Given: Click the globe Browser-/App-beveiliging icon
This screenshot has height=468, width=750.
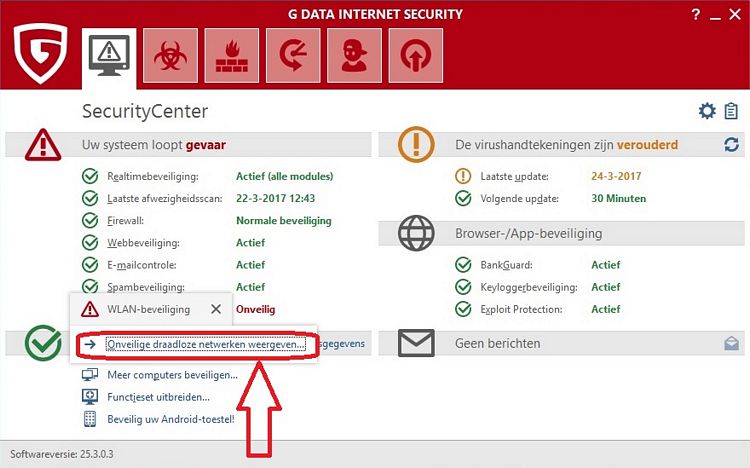Looking at the screenshot, I should pyautogui.click(x=416, y=233).
